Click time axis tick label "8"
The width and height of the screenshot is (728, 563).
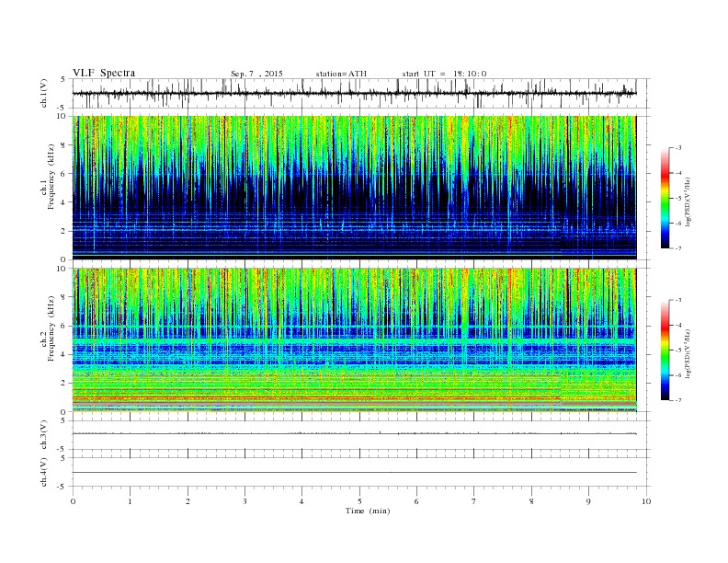point(531,501)
